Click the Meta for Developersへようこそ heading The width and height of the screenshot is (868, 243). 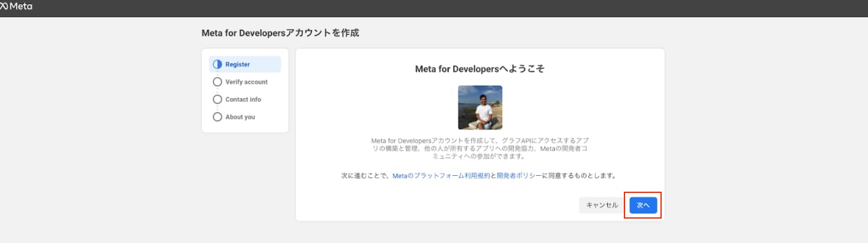click(480, 69)
